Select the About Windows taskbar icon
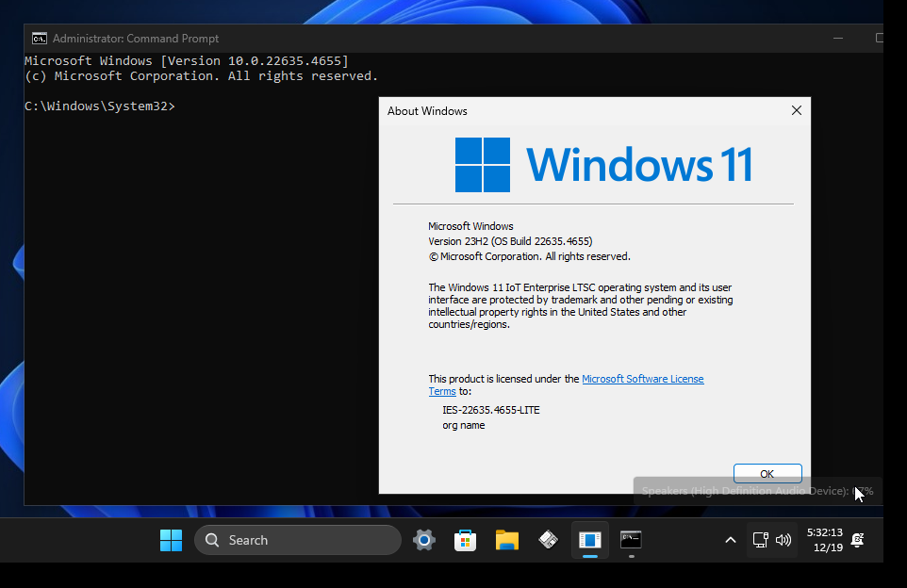Image resolution: width=907 pixels, height=588 pixels. tap(590, 540)
